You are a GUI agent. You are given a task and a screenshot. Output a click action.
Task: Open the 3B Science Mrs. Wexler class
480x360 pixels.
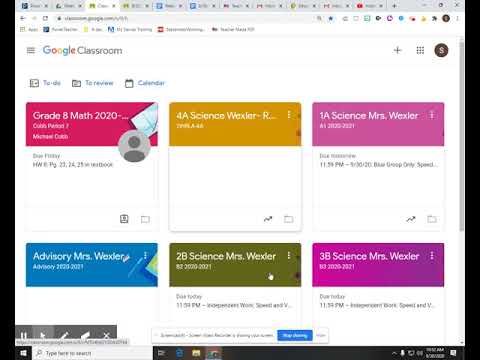tap(369, 256)
